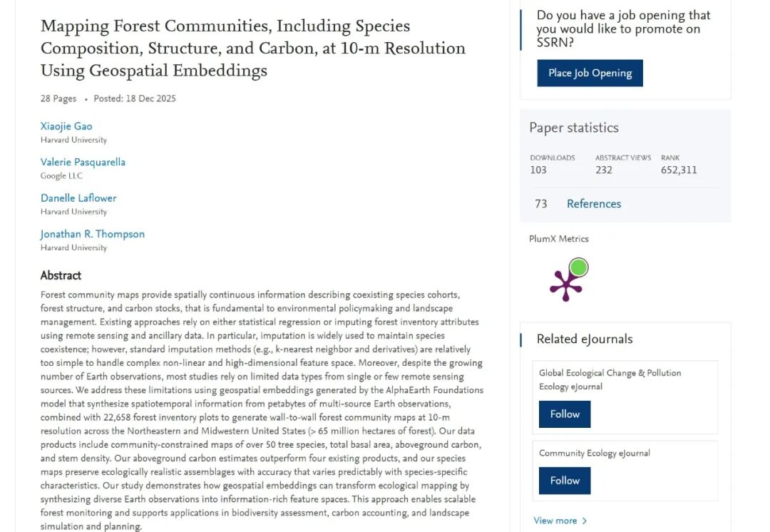Click the paper title heading
770x532 pixels.
(x=253, y=48)
